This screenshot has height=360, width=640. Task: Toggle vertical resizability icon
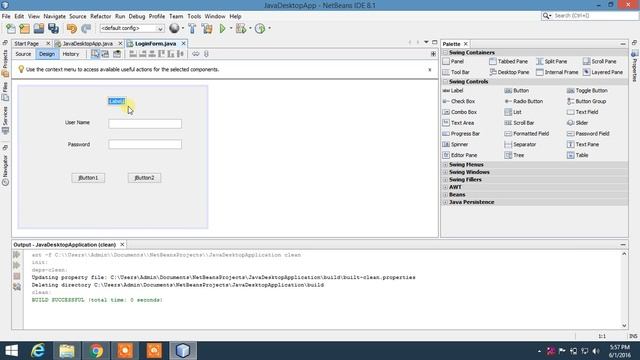[206, 54]
